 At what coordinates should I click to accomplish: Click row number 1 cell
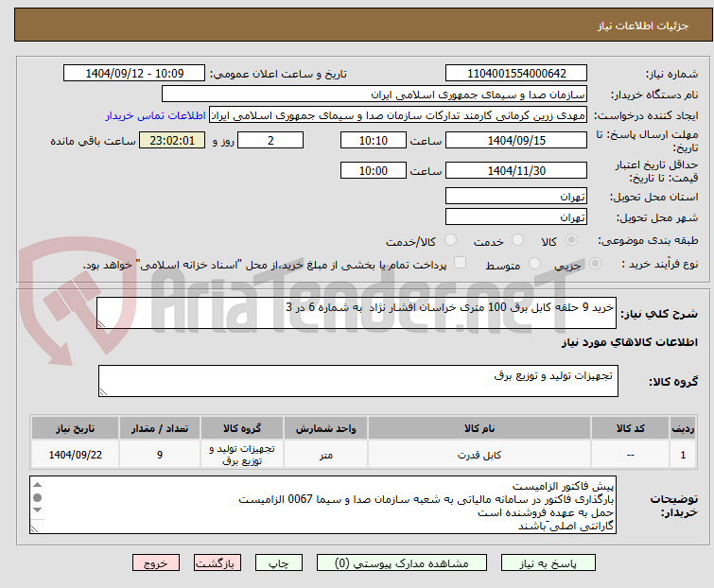pyautogui.click(x=683, y=455)
